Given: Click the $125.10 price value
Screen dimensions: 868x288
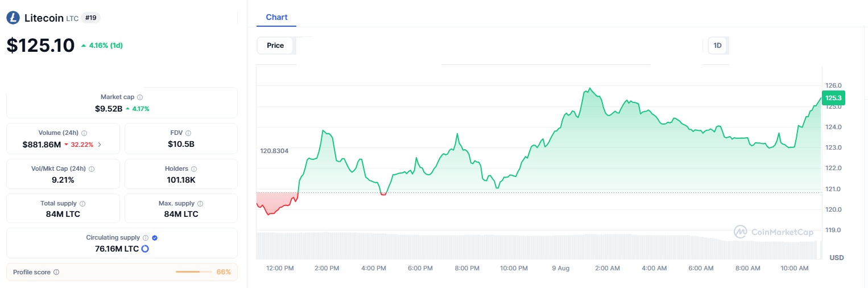Looking at the screenshot, I should (40, 46).
